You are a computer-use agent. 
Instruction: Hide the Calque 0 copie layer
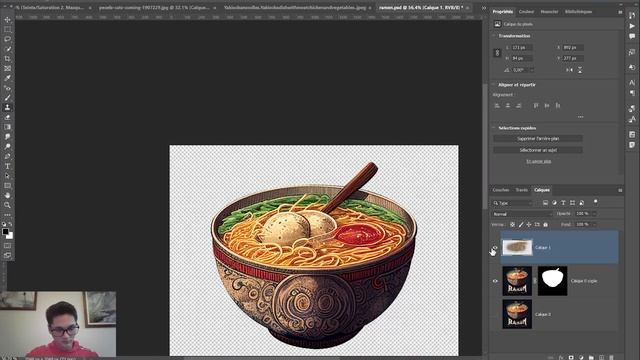[x=495, y=281]
